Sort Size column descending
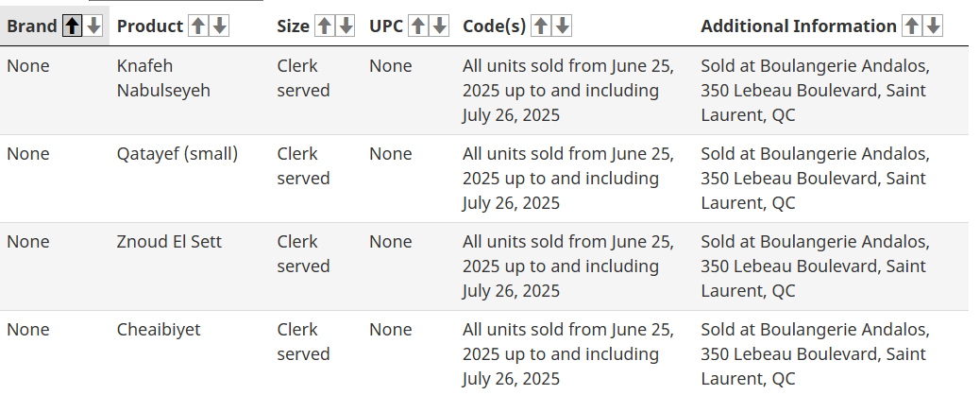Viewport: 980px width, 395px height. [346, 26]
